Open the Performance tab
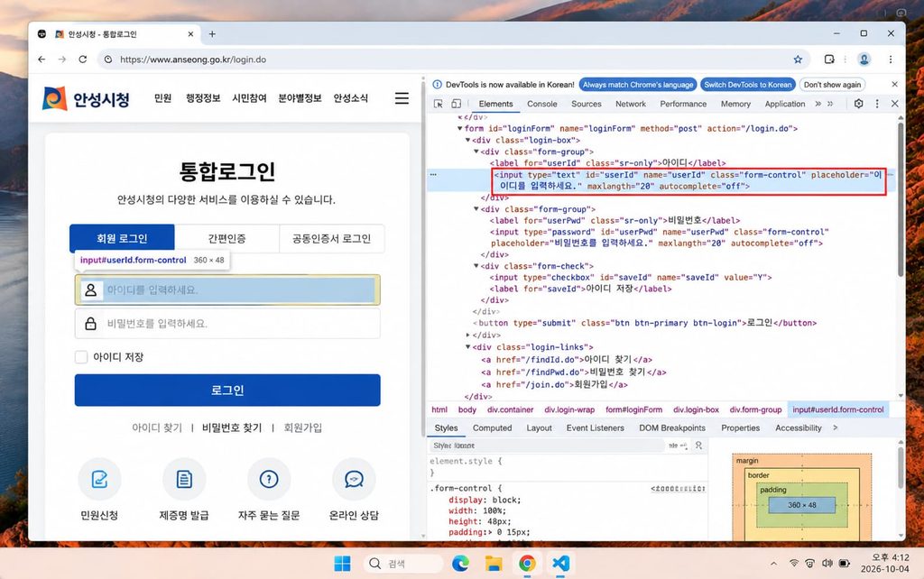Screen dimensions: 924x579 (x=683, y=104)
